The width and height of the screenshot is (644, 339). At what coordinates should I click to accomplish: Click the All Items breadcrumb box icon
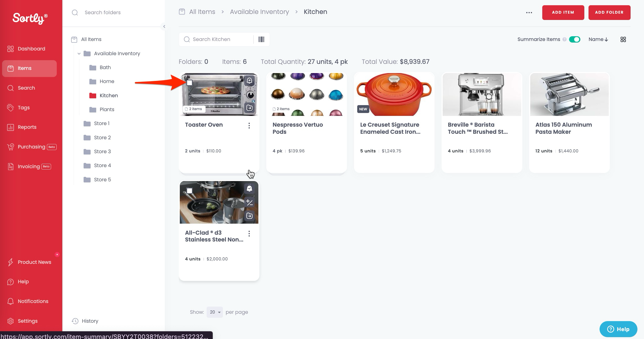pos(182,12)
